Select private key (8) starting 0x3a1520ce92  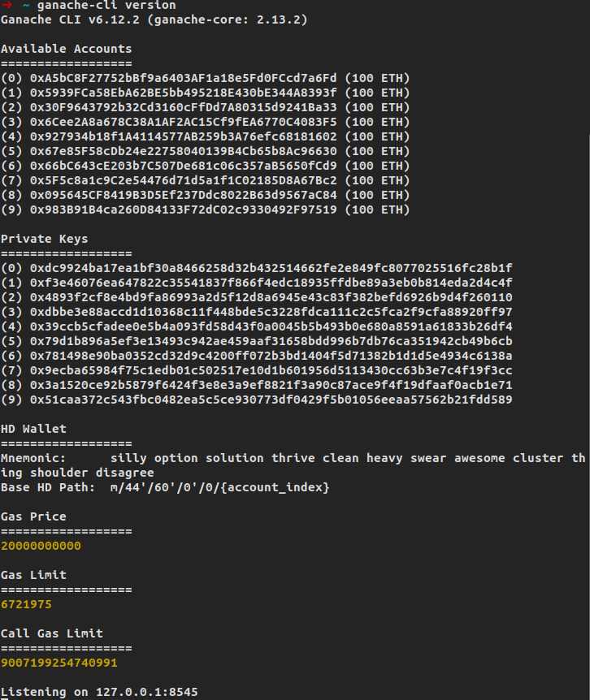click(271, 385)
